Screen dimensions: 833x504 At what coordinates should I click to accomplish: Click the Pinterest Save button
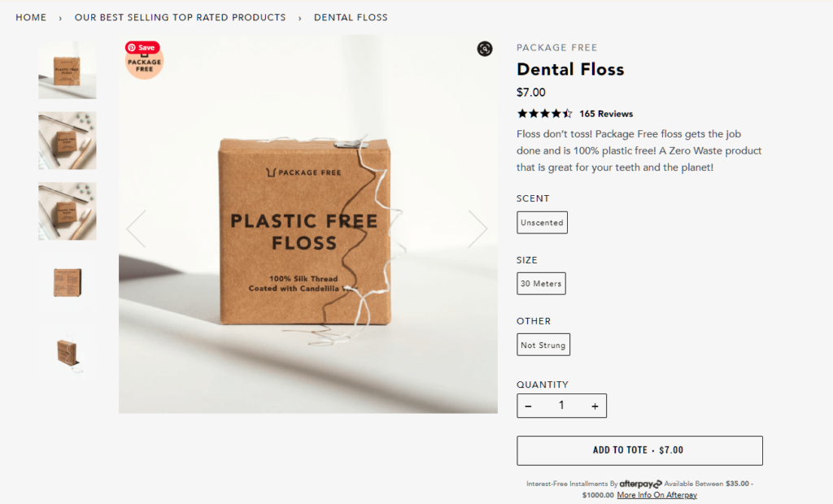point(142,47)
